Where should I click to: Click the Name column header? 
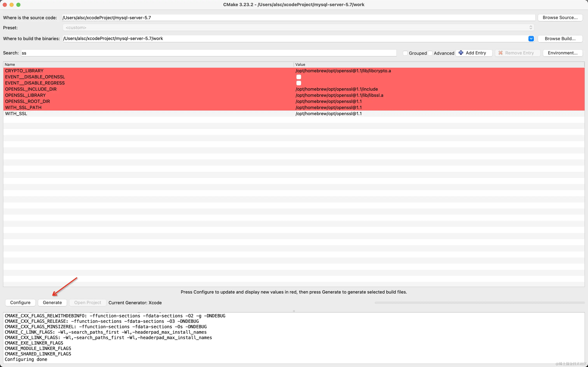click(148, 64)
